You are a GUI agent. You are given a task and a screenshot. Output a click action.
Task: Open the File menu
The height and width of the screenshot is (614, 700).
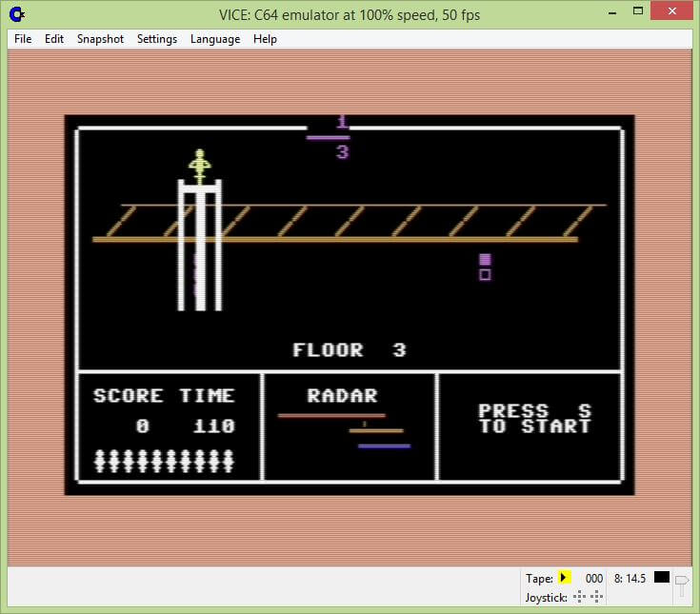click(23, 39)
